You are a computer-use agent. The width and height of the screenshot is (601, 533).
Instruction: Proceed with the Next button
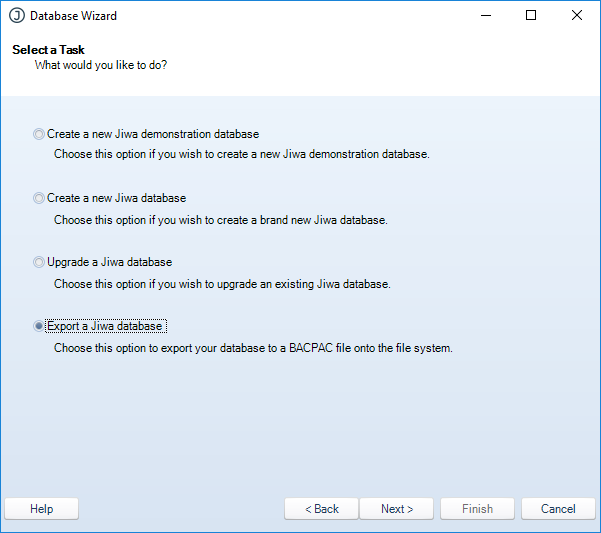click(x=396, y=509)
